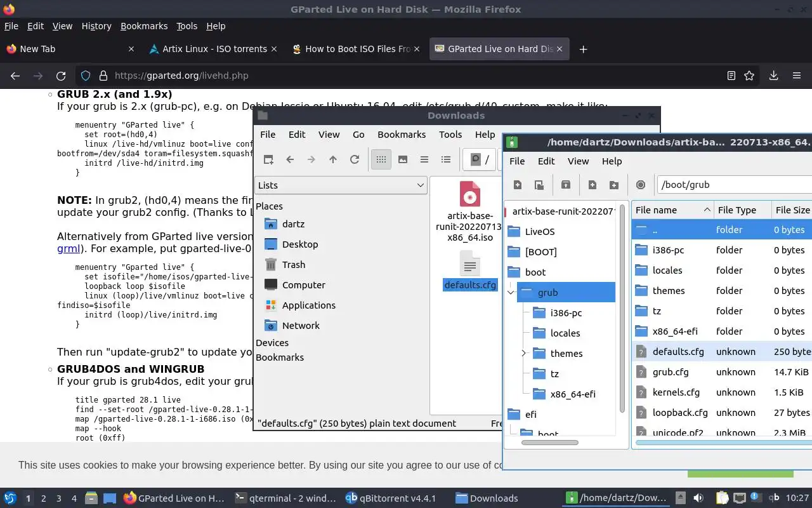Open Firefox hamburger application menu
This screenshot has width=812, height=508.
(x=797, y=76)
